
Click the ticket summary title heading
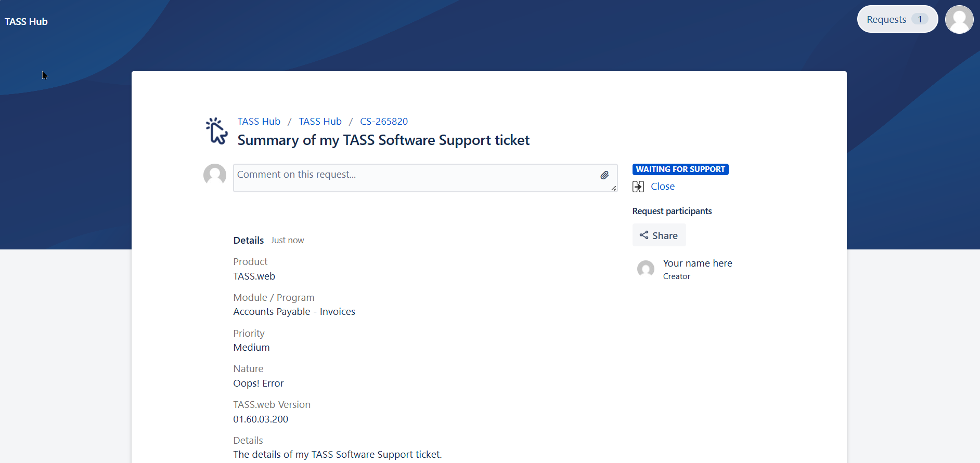coord(383,140)
